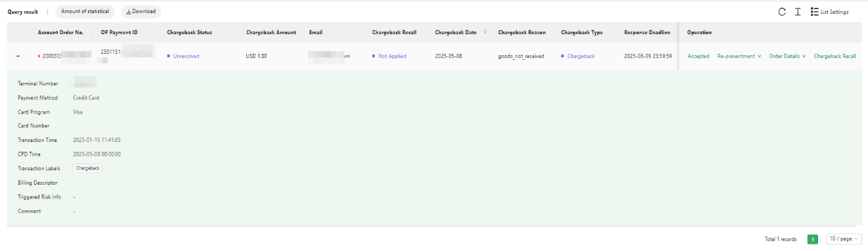Go to page 1 in pagination
This screenshot has width=868, height=251.
tap(812, 239)
